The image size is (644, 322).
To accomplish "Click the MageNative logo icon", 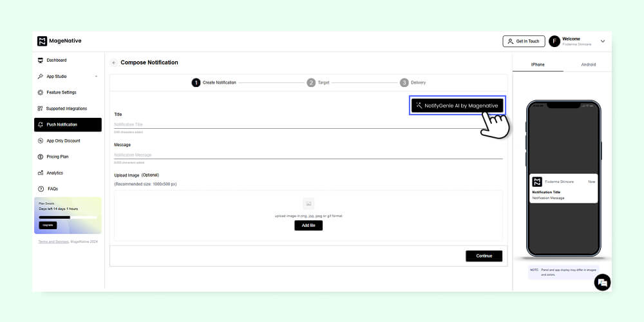I will (x=42, y=41).
